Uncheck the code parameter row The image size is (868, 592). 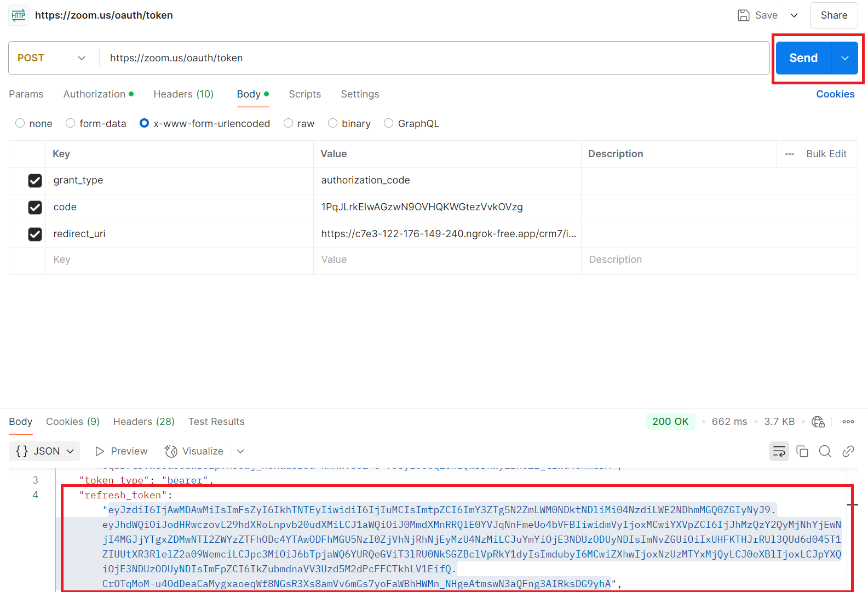[35, 208]
